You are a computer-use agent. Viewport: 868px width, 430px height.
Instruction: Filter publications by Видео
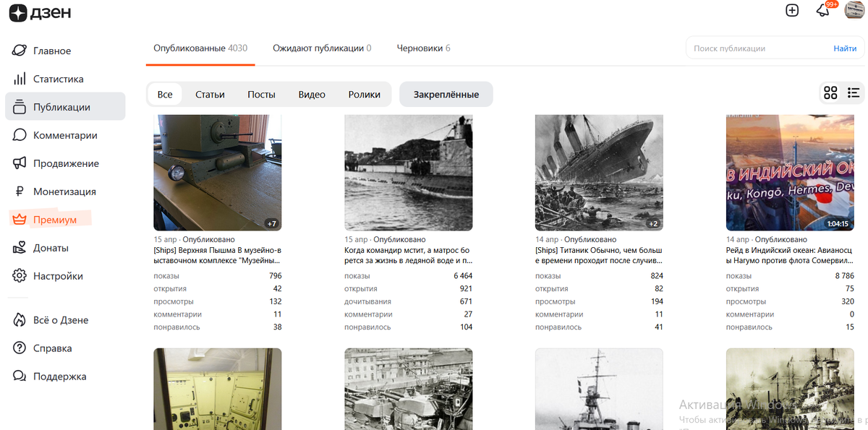pyautogui.click(x=312, y=95)
